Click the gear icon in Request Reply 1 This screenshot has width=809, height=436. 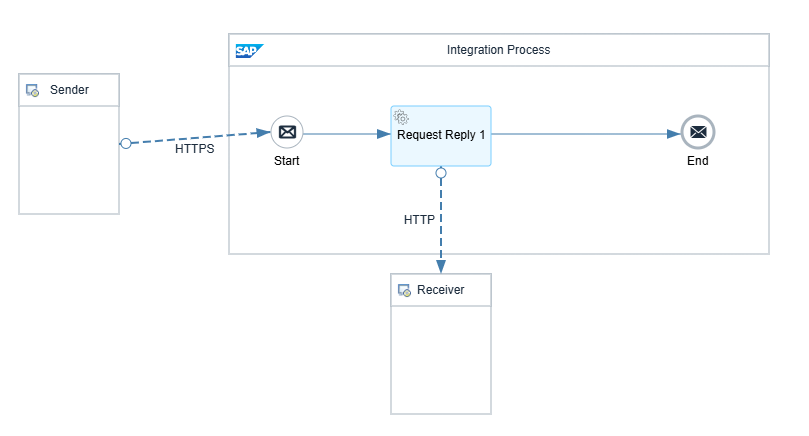point(401,117)
